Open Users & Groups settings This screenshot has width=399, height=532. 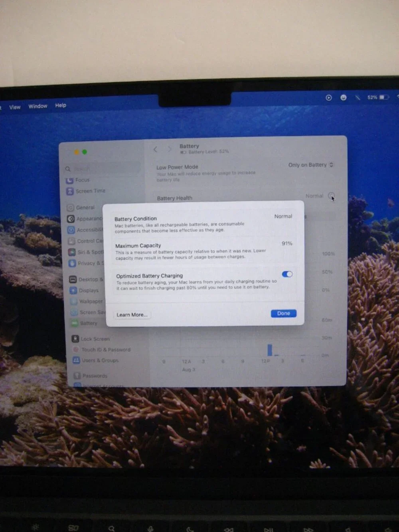point(96,360)
